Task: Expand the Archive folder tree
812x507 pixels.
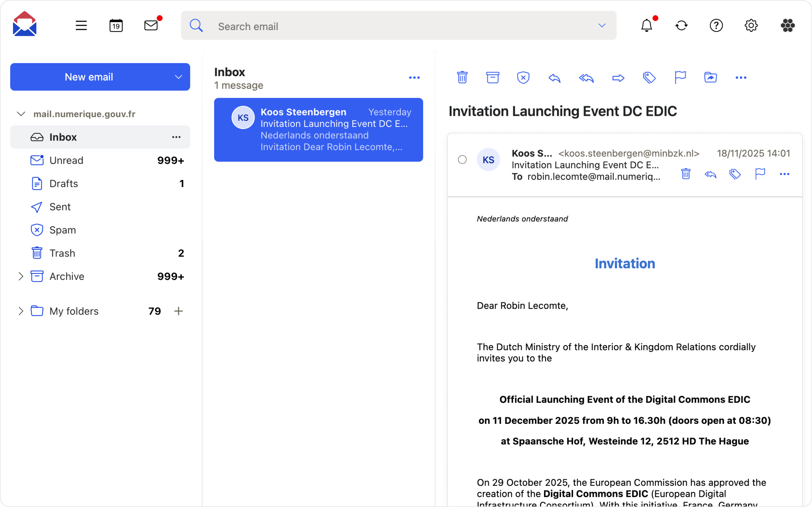Action: pyautogui.click(x=21, y=276)
